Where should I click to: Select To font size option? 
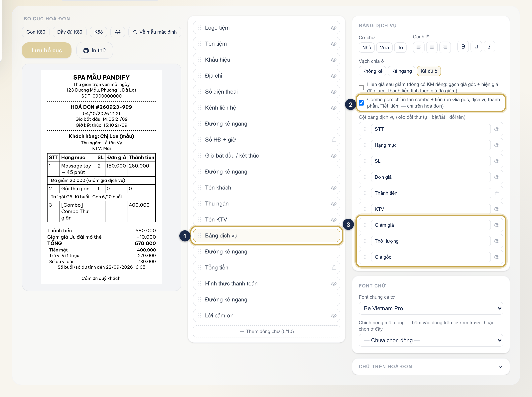point(400,48)
